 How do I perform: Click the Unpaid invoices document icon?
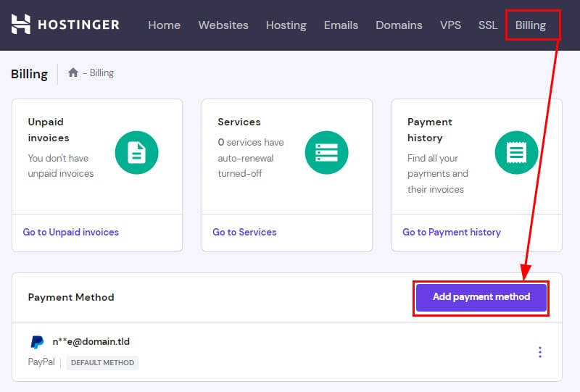point(136,153)
